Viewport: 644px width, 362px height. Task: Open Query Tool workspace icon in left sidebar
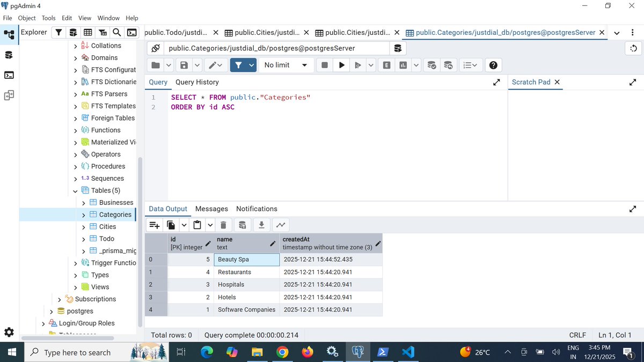click(x=9, y=55)
